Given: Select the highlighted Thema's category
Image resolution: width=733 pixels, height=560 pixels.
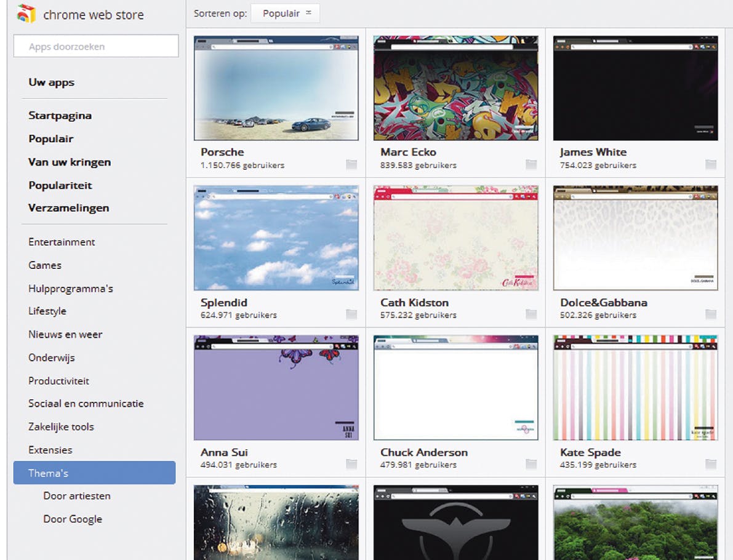Looking at the screenshot, I should click(x=94, y=473).
